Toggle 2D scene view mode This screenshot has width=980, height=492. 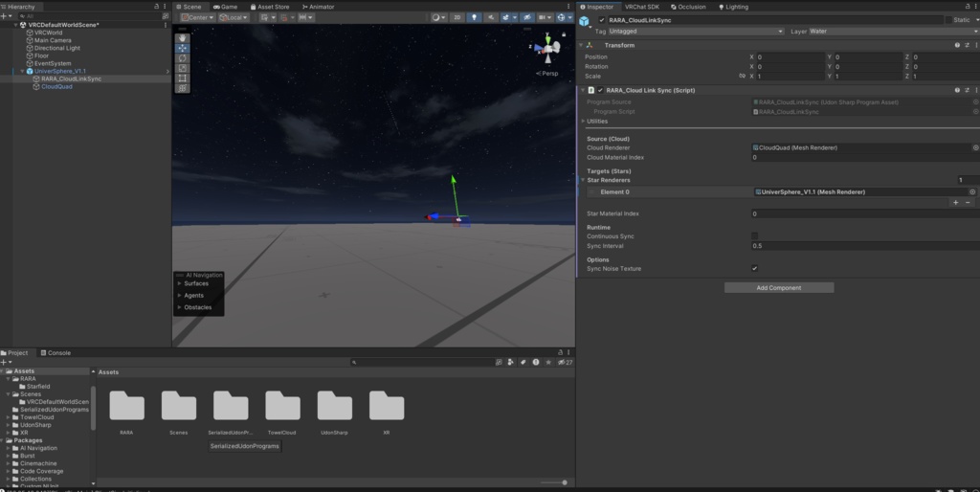[x=457, y=17]
